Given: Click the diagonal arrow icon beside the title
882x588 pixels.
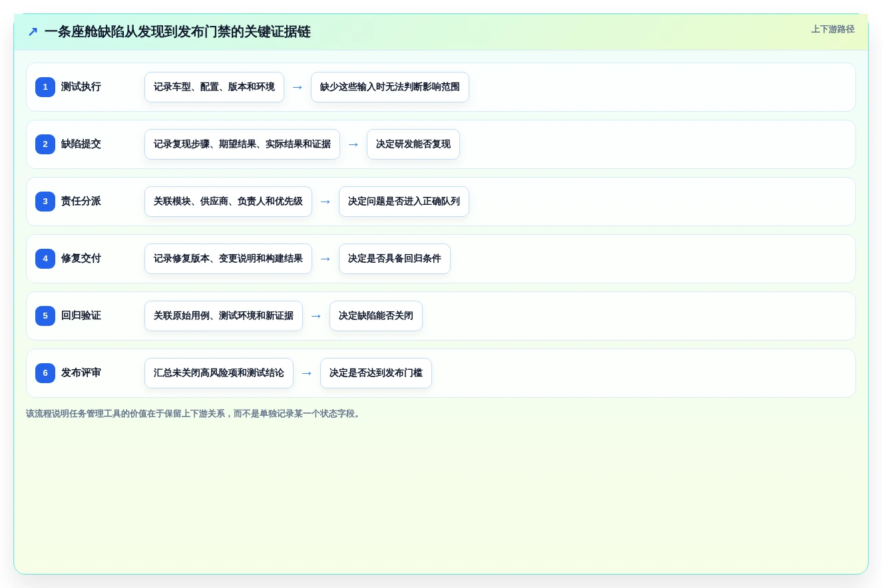Looking at the screenshot, I should click(x=33, y=32).
